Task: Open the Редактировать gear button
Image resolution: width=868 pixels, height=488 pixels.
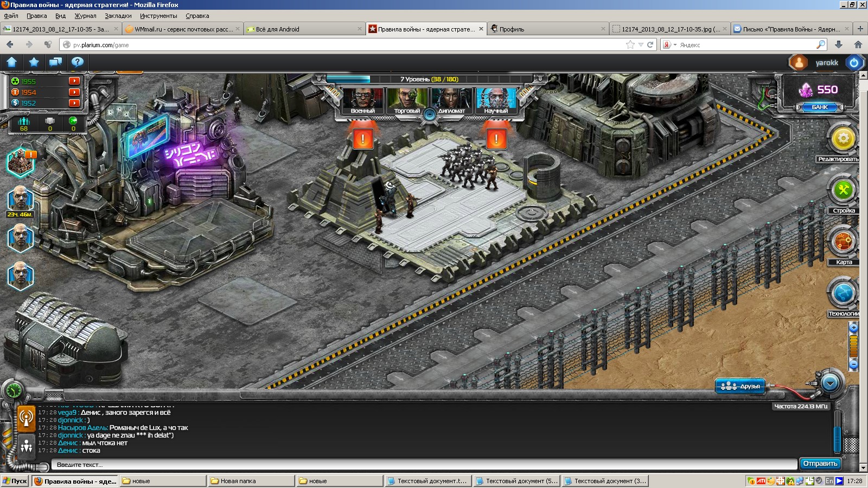Action: [843, 139]
